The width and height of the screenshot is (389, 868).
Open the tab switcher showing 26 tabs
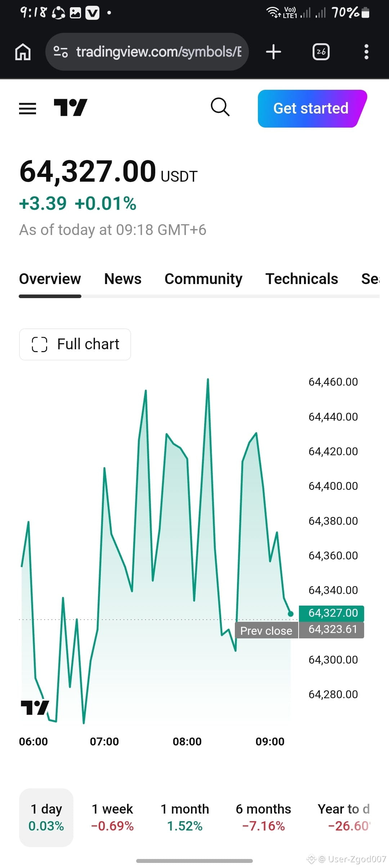321,52
